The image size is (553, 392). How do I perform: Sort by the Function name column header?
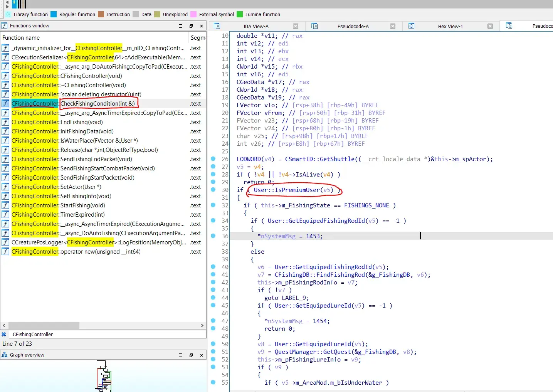click(94, 38)
